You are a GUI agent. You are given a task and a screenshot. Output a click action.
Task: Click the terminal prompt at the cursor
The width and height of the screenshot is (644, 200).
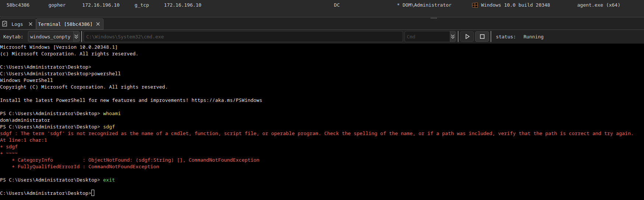tap(93, 193)
